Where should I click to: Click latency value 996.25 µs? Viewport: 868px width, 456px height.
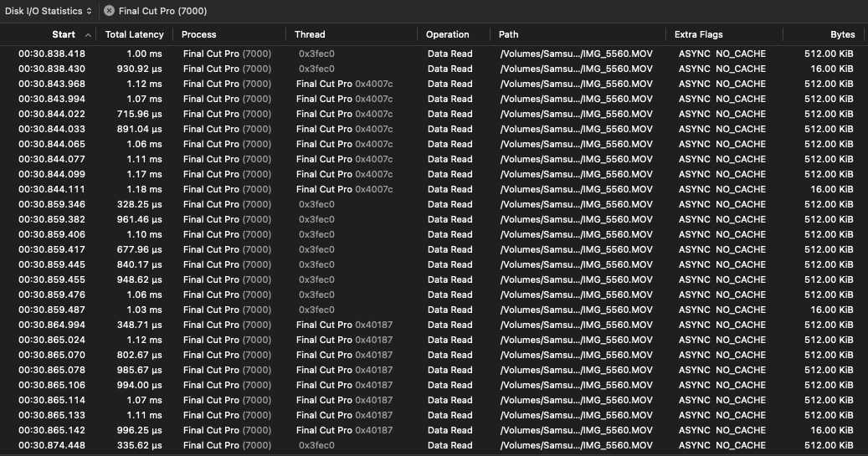140,430
